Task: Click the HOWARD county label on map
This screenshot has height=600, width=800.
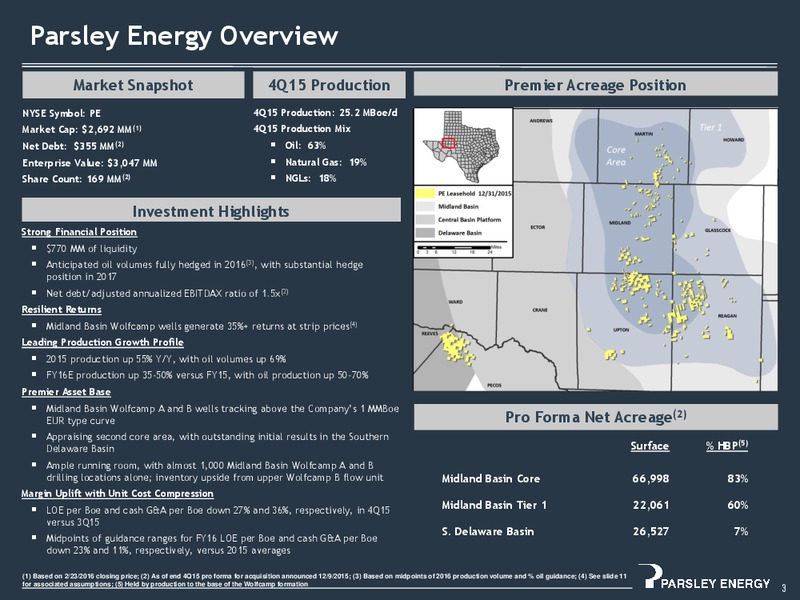Action: [734, 139]
